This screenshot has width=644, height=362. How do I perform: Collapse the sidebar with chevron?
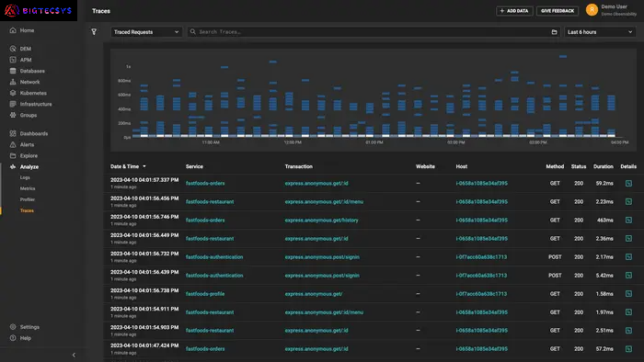coord(74,355)
